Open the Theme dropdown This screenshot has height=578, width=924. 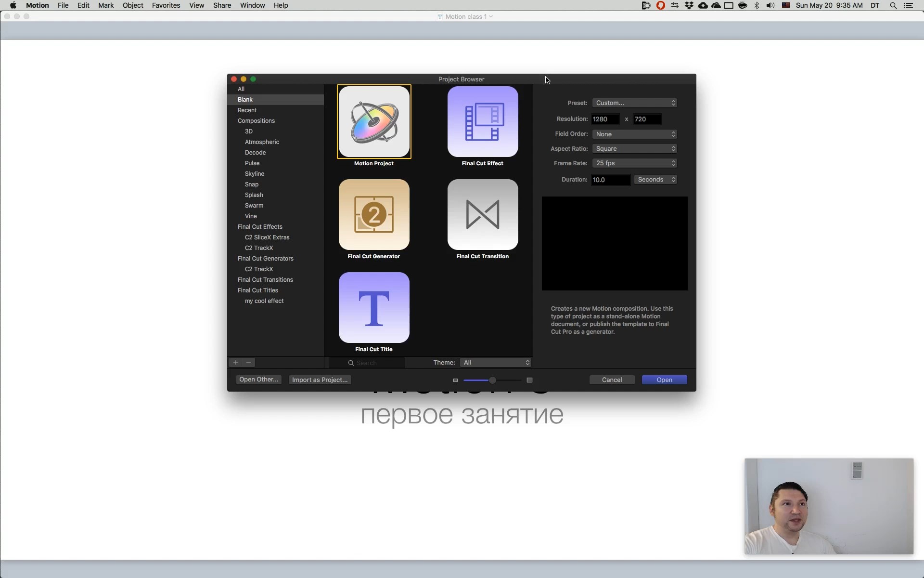pos(496,363)
